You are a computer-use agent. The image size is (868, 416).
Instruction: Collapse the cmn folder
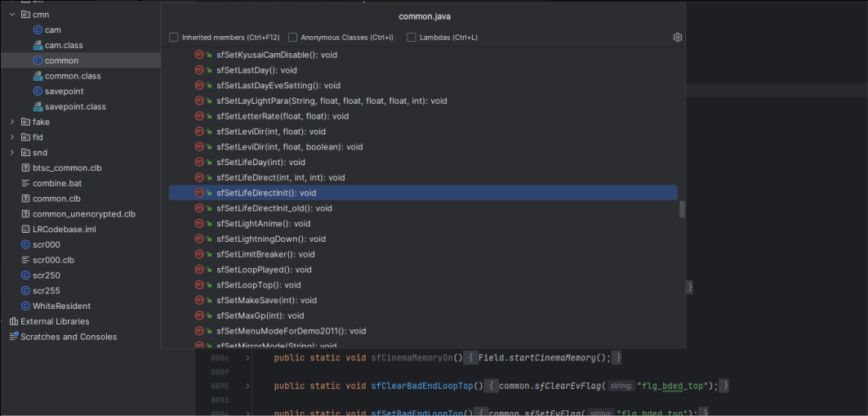[12, 15]
